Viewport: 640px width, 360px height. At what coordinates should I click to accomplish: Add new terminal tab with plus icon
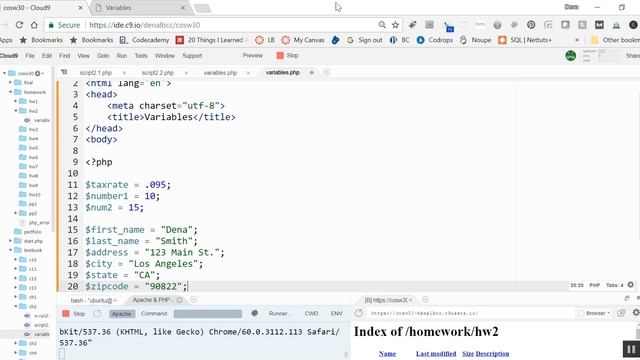coord(193,300)
